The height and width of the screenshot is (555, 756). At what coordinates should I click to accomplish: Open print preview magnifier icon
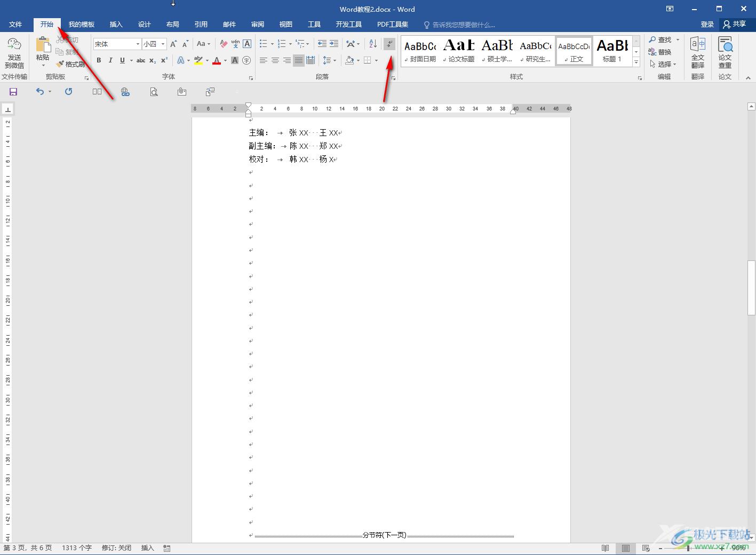pyautogui.click(x=154, y=92)
